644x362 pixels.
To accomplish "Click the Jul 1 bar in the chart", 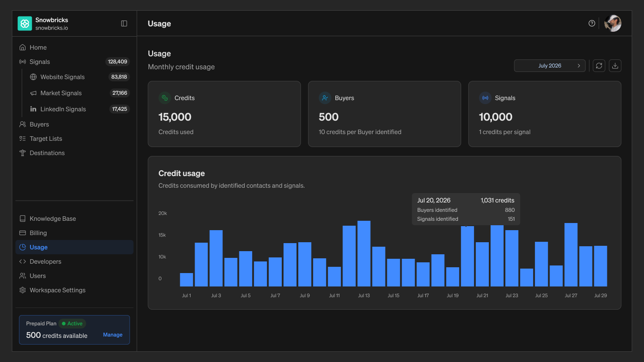I will tap(186, 280).
